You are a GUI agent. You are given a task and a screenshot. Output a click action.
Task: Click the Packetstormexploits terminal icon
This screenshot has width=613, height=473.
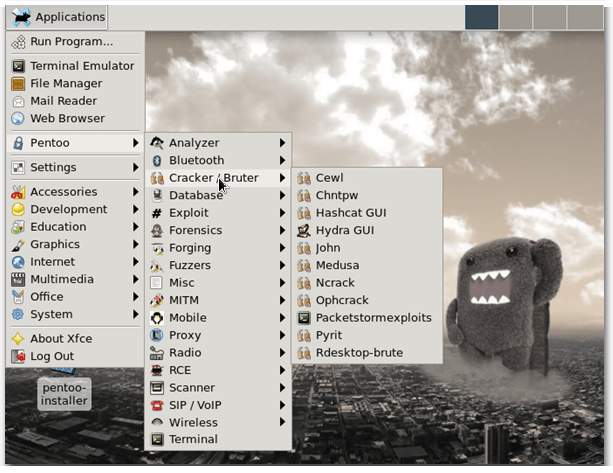coord(303,318)
